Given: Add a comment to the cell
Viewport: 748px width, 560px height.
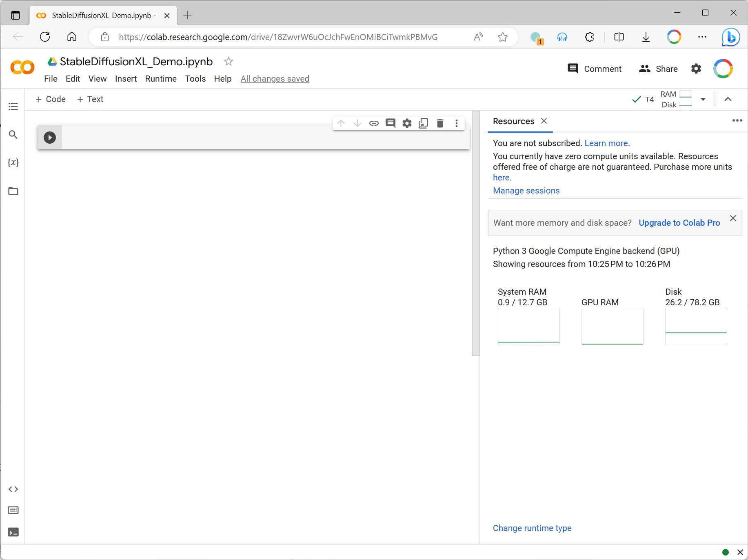Looking at the screenshot, I should 391,123.
